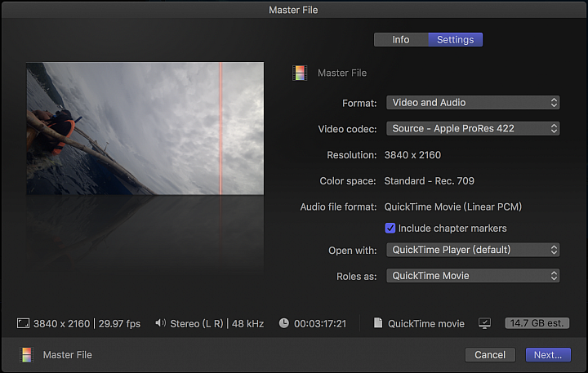Image resolution: width=588 pixels, height=373 pixels.
Task: Click the compatibility monitor checkmark icon
Action: 484,323
